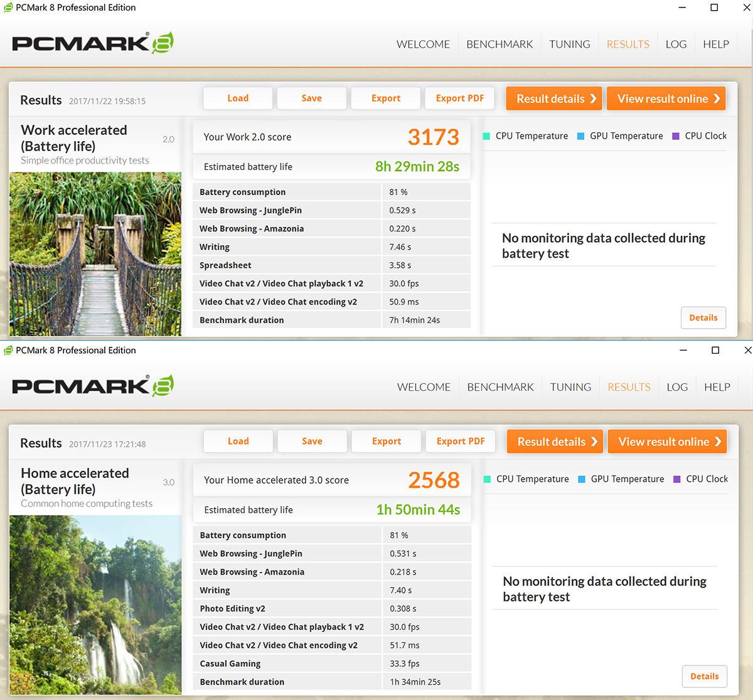Screen dimensions: 753x700
Task: Click the Work 2.0 score 3173
Action: 434,137
